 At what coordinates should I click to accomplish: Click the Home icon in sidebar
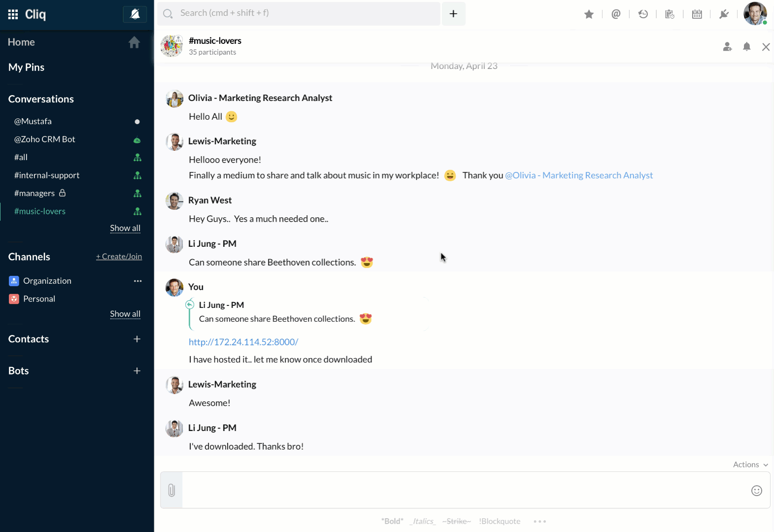coord(134,42)
